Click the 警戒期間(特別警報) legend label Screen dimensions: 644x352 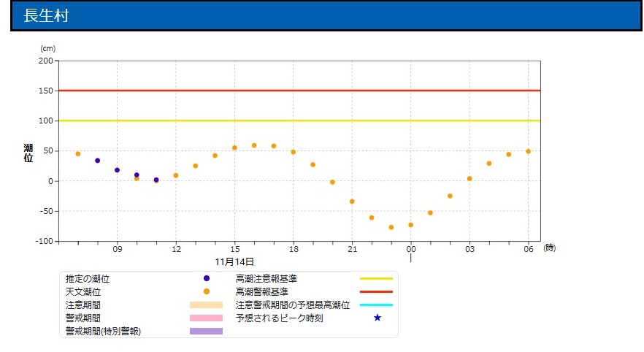[x=103, y=332]
